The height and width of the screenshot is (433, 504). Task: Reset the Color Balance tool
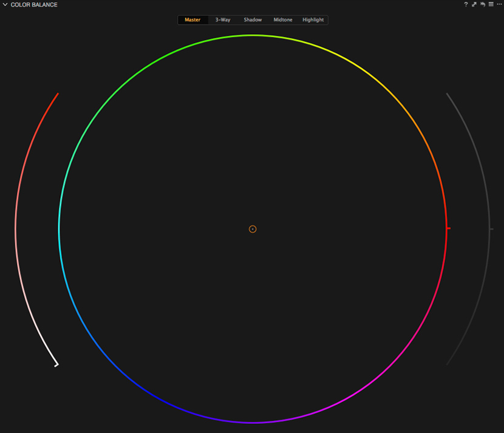tap(483, 4)
